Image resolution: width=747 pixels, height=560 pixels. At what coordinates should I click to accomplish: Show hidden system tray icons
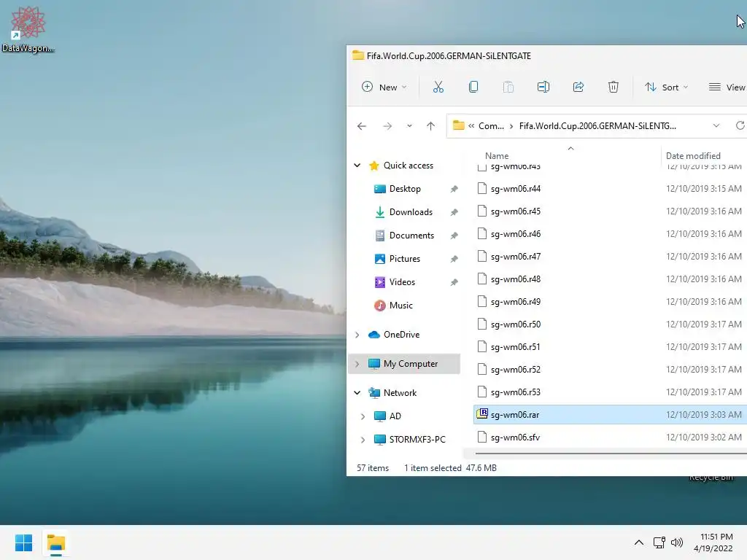click(639, 542)
